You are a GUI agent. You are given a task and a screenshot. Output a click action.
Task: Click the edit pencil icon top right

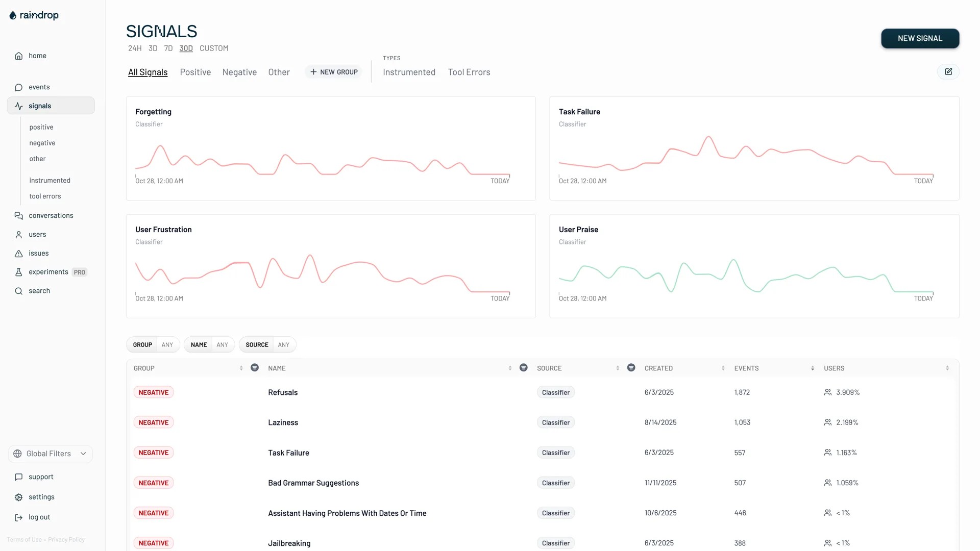[948, 72]
